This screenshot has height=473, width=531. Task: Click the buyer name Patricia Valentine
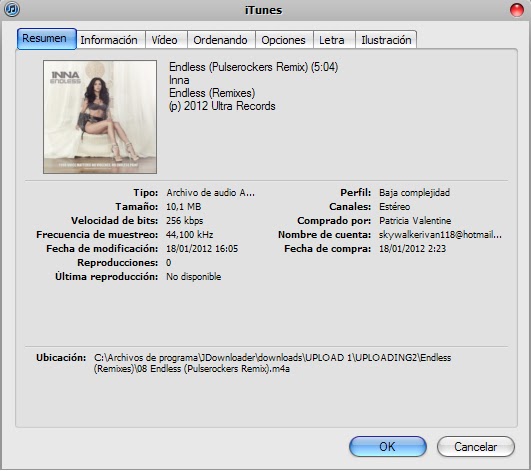tap(415, 221)
